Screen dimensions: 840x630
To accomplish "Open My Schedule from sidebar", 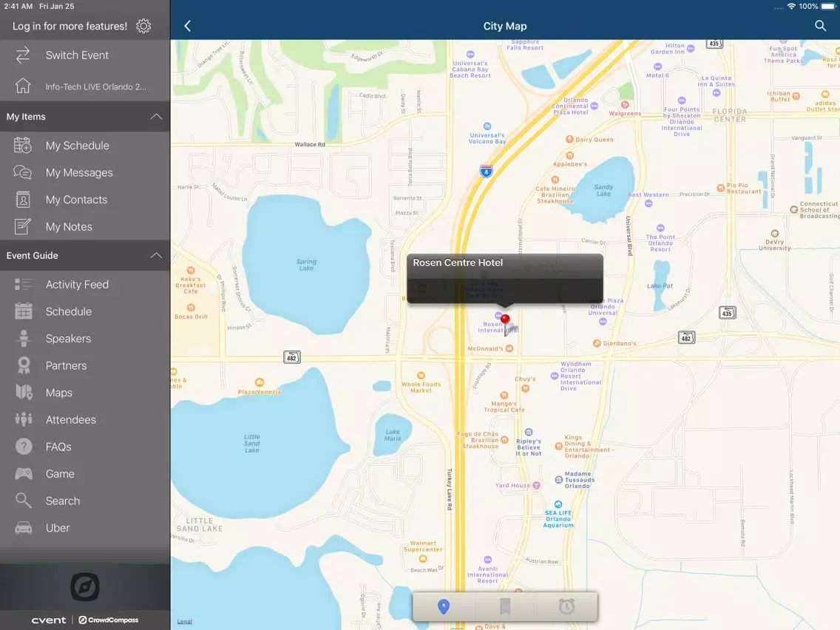I will tap(85, 146).
